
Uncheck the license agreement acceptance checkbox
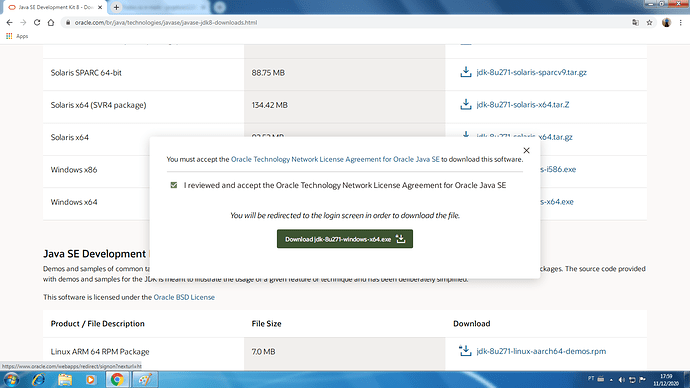174,185
